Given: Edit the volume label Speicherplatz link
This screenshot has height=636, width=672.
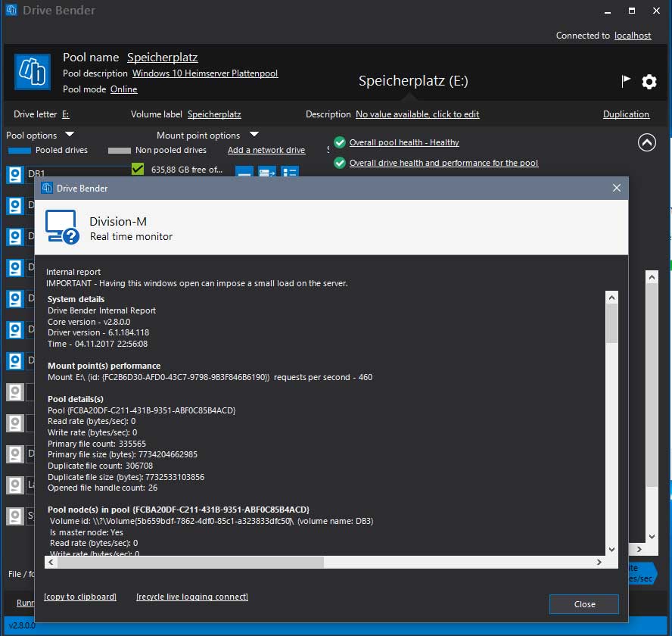Looking at the screenshot, I should click(x=214, y=114).
